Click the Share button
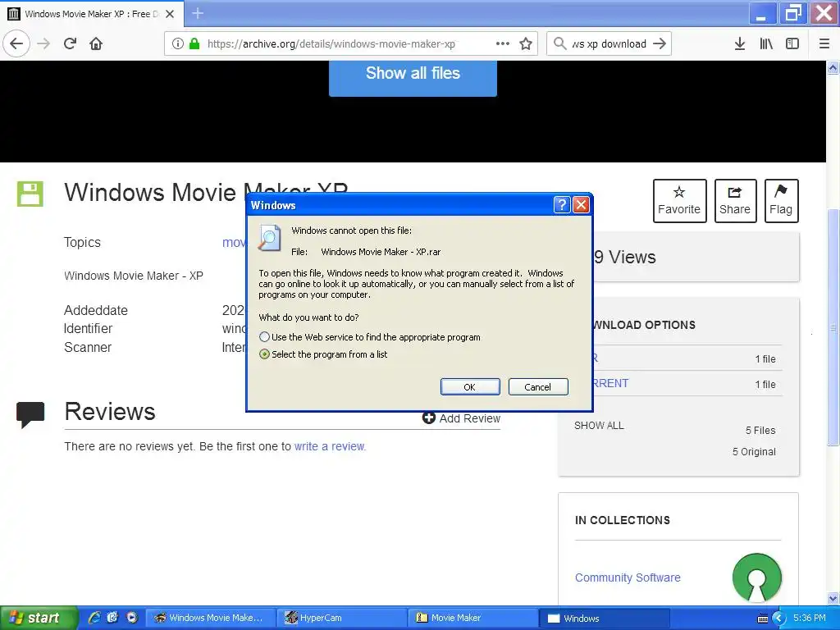Screen dimensions: 840x630 click(x=735, y=201)
